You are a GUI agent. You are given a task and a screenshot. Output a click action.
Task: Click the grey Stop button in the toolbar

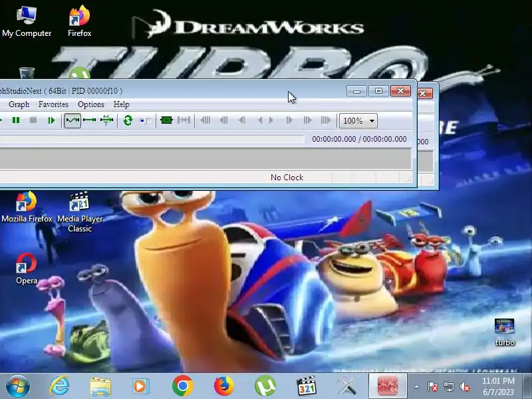pos(33,120)
